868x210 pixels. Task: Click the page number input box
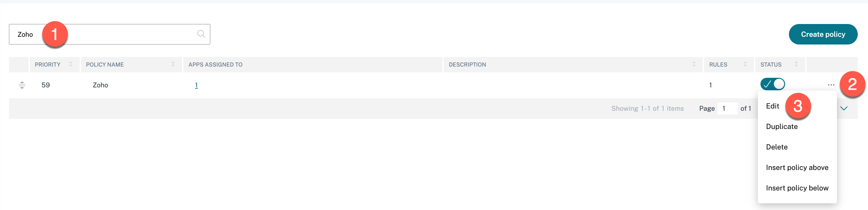point(727,109)
